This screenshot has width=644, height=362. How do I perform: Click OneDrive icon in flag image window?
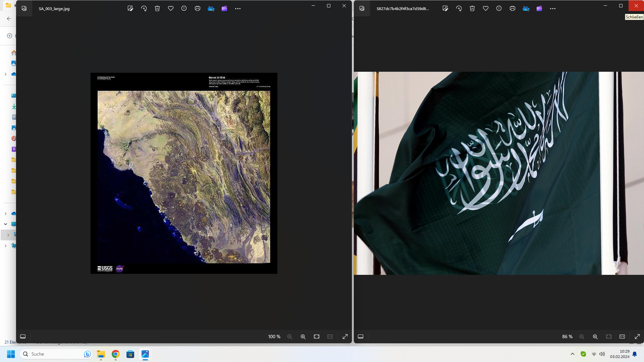526,9
